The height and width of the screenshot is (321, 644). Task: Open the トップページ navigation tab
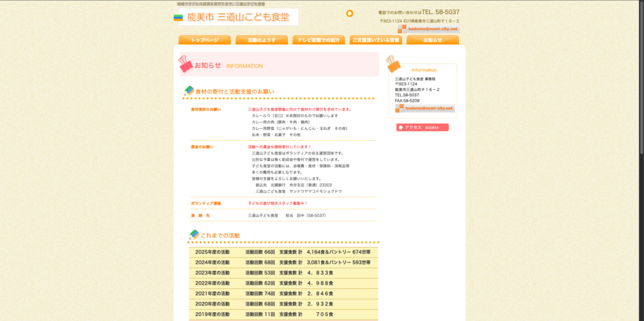pos(204,40)
